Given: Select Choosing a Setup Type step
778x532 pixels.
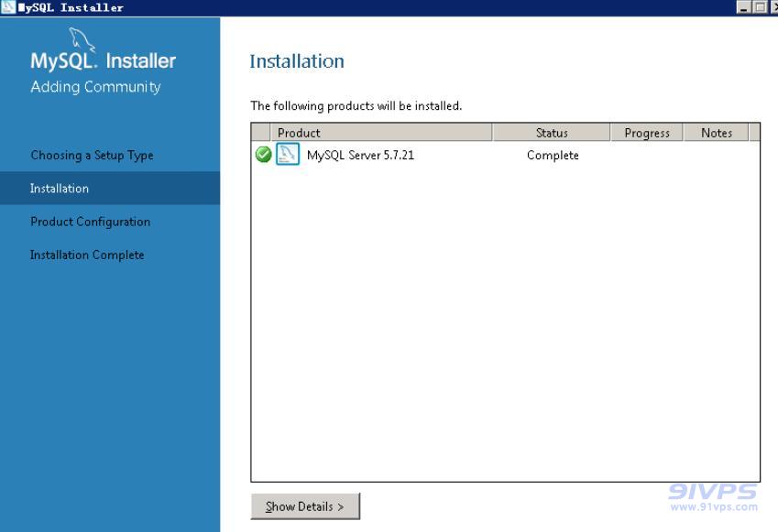Looking at the screenshot, I should click(92, 155).
